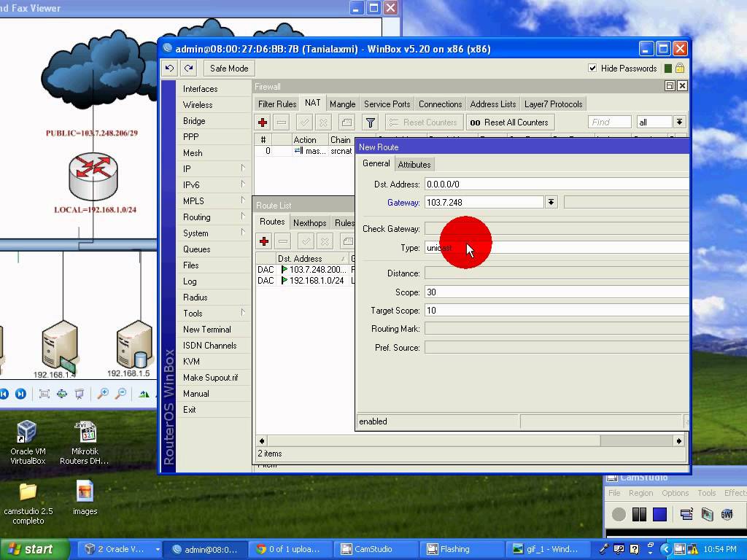The height and width of the screenshot is (560, 747).
Task: Click the CamStudio blue stop button
Action: point(659,514)
